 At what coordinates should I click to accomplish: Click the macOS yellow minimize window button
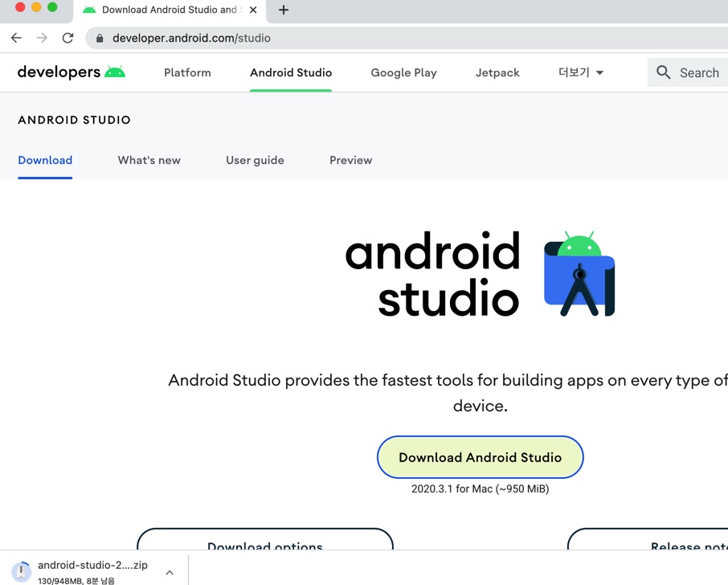point(36,7)
